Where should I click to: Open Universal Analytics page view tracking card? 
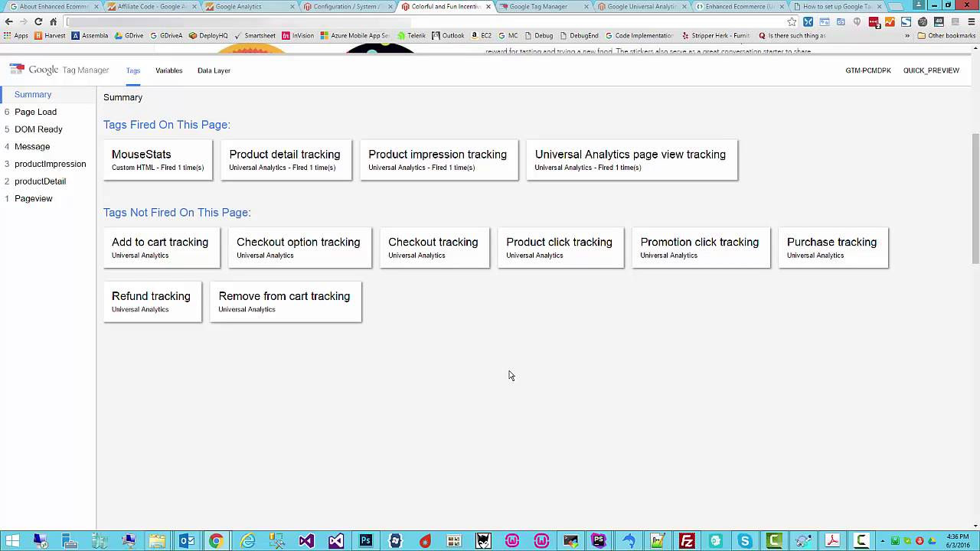click(632, 160)
